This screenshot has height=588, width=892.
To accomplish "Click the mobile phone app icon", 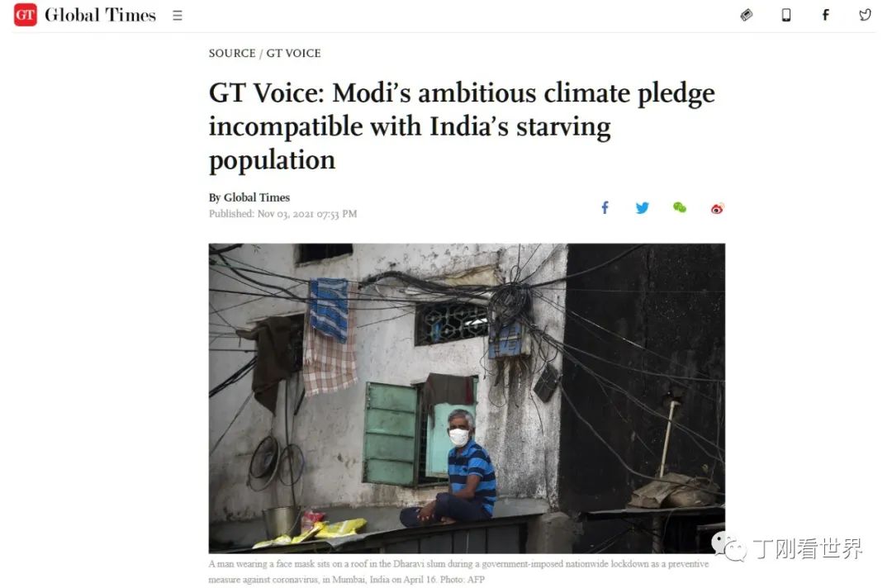I will (x=786, y=15).
